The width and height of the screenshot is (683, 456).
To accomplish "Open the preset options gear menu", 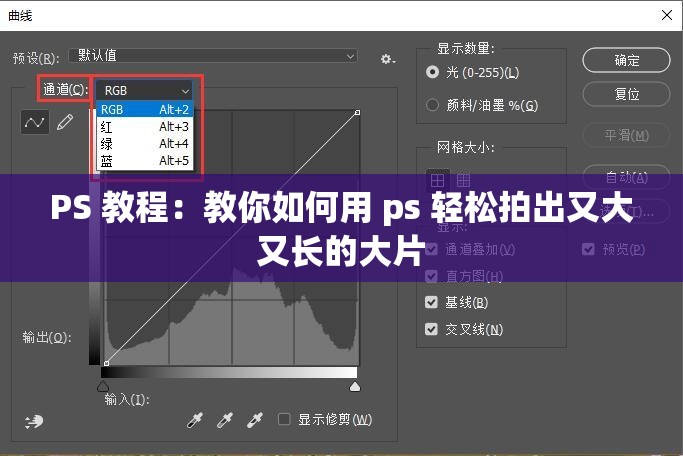I will coord(387,58).
